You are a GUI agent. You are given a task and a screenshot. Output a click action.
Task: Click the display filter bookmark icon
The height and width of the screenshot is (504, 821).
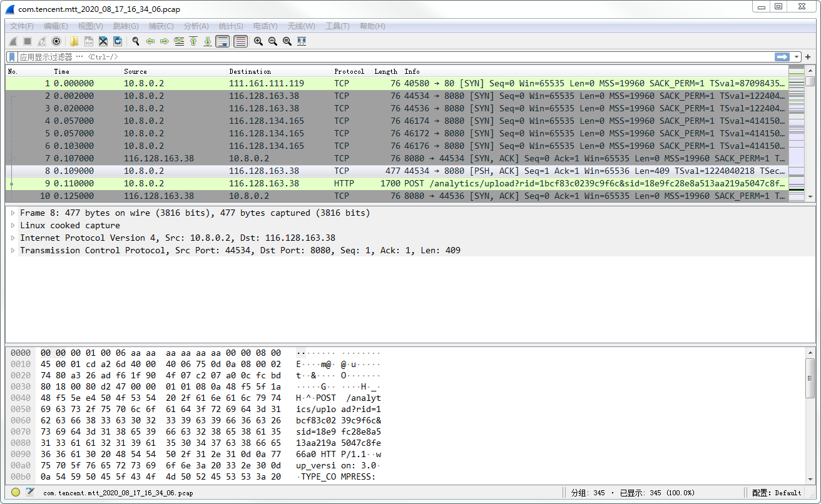pos(12,56)
